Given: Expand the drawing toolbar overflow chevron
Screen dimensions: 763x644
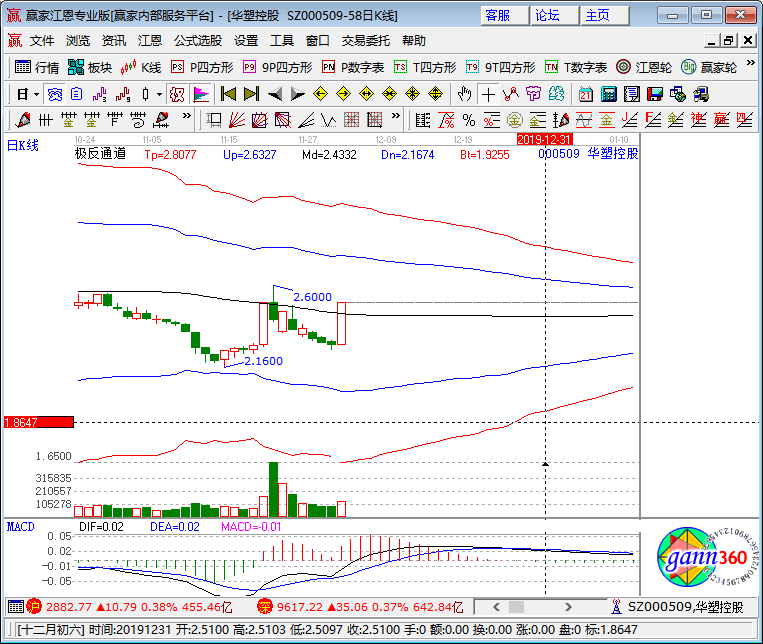Looking at the screenshot, I should pos(186,116).
